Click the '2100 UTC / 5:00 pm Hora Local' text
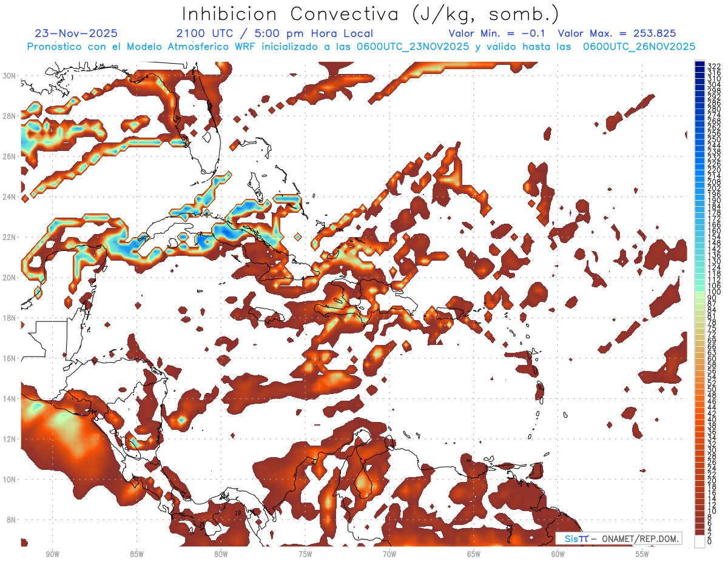728x562 pixels. 274,33
